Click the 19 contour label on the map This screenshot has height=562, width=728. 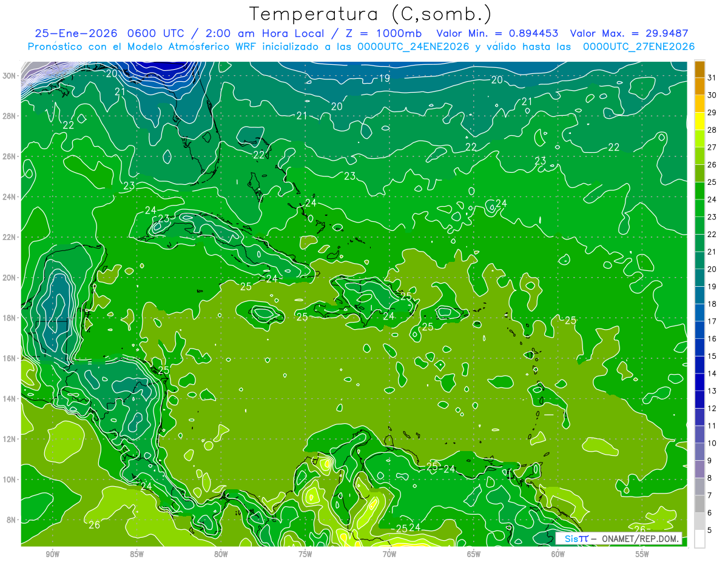[x=384, y=78]
